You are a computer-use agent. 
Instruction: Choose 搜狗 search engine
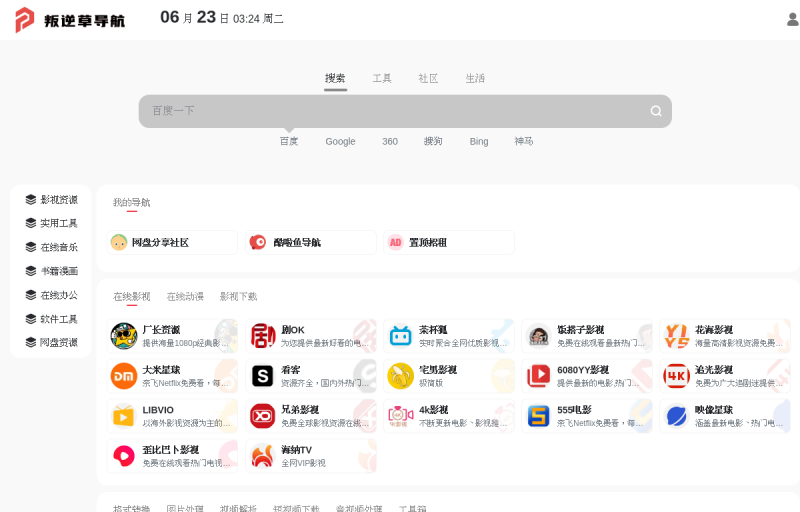433,141
